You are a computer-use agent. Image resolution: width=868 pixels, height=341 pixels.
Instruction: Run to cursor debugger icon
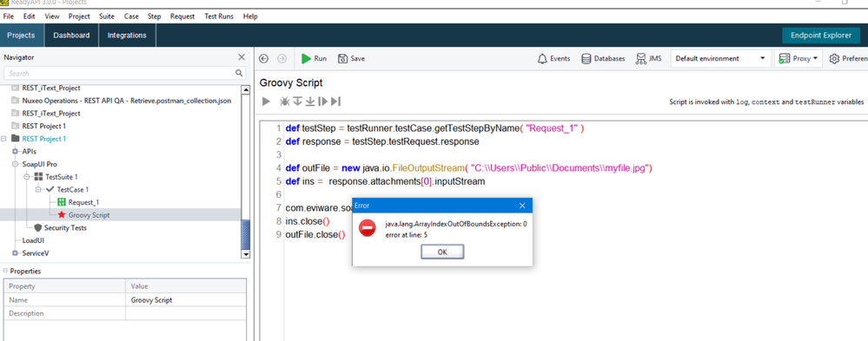pos(336,102)
